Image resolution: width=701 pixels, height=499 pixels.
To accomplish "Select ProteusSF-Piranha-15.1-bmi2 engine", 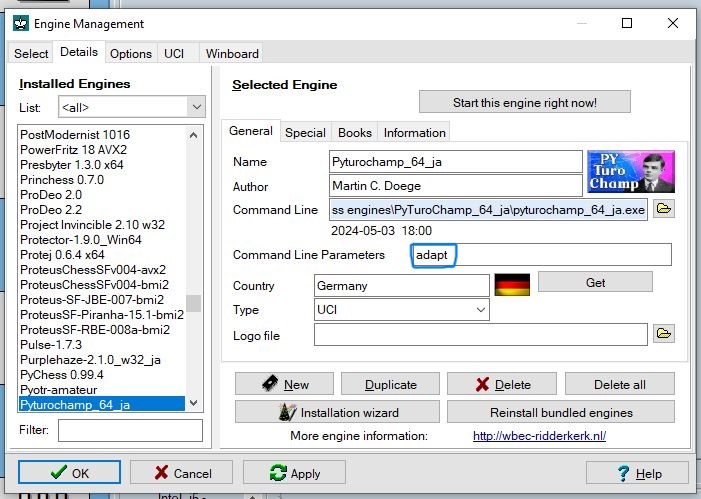I will [x=102, y=315].
